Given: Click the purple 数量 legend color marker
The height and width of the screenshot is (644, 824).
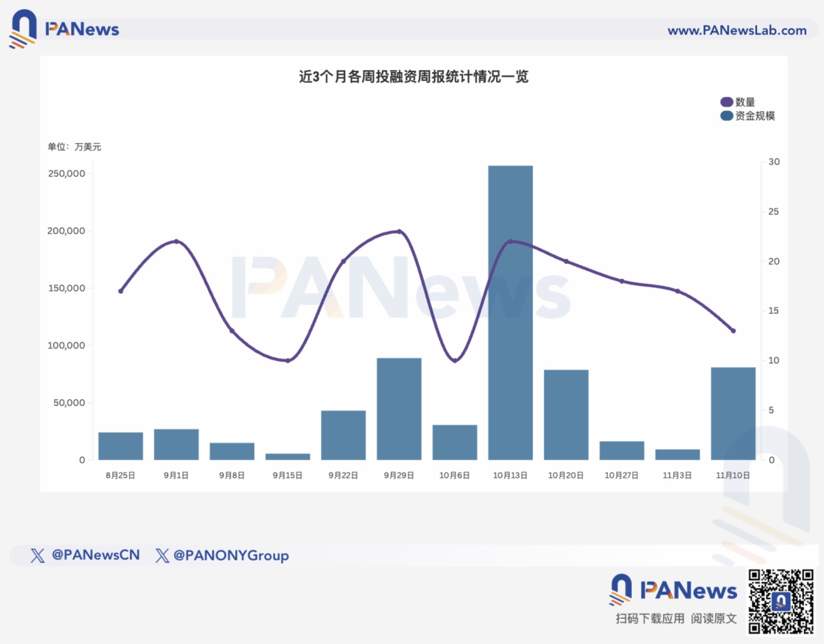Looking at the screenshot, I should tap(726, 102).
